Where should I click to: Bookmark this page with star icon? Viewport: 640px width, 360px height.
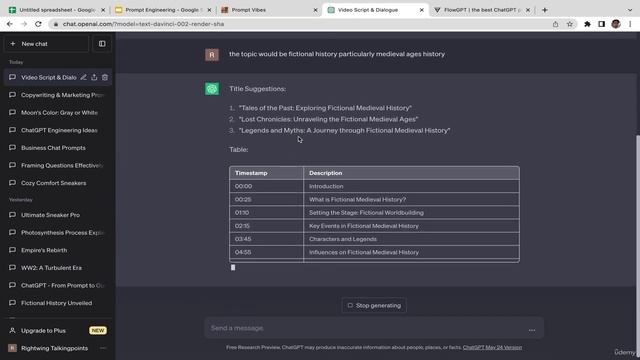tap(570, 24)
